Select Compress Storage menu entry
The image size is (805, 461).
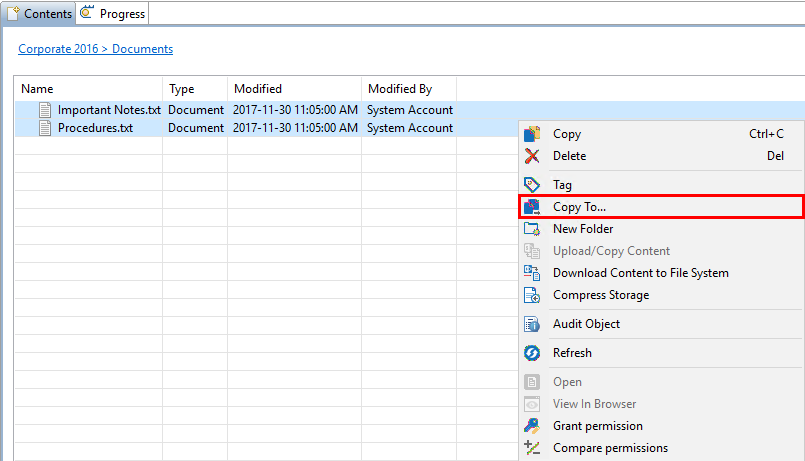(600, 295)
